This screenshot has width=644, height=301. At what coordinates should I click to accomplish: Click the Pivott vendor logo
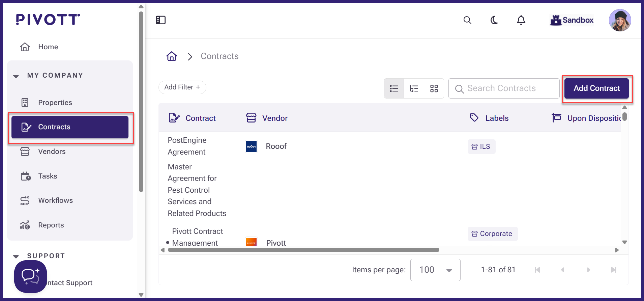[251, 242]
